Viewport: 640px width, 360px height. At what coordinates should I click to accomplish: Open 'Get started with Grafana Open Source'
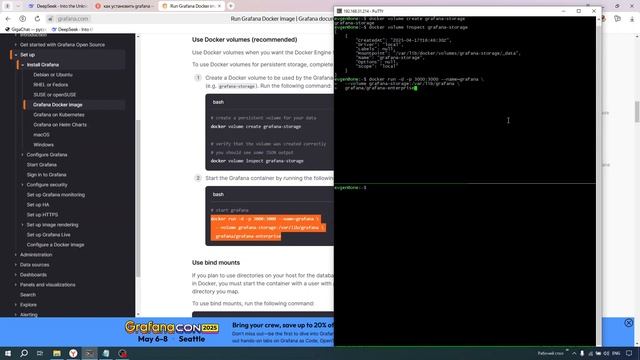click(x=62, y=44)
